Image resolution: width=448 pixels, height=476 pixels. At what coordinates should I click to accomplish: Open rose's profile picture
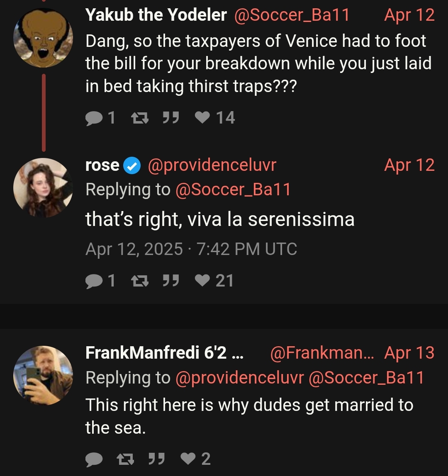(43, 187)
